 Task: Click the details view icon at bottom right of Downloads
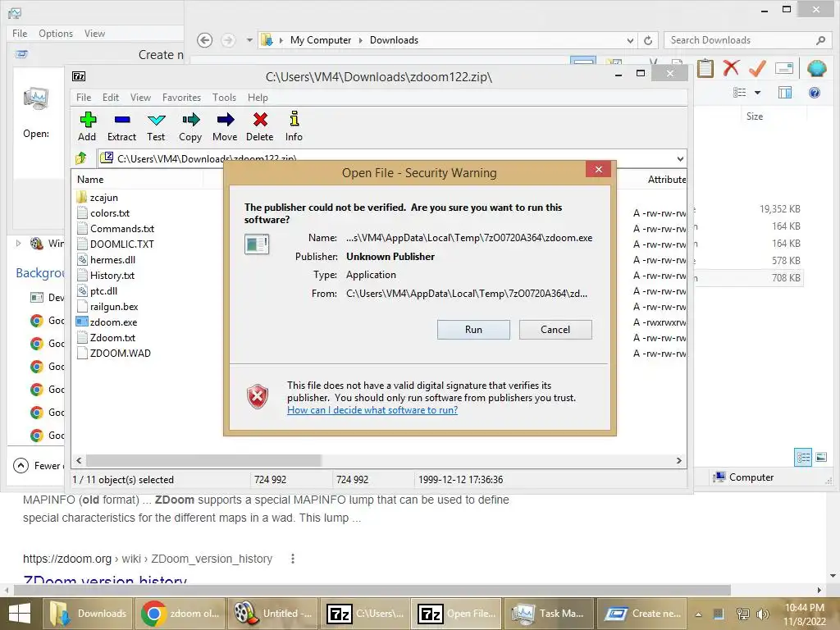point(803,457)
